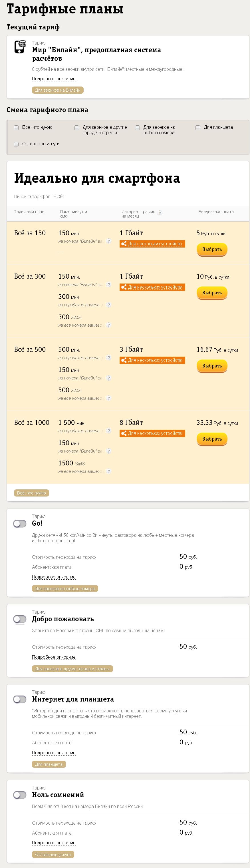Enable the 'Ноль сомнений' tariff switch
Image resolution: width=250 pixels, height=868 pixels.
tap(20, 795)
